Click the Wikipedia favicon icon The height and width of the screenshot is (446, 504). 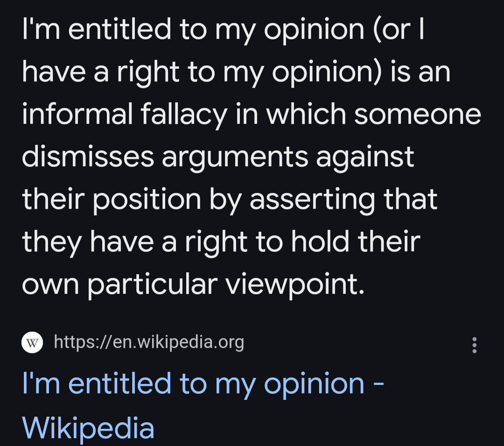tap(32, 342)
